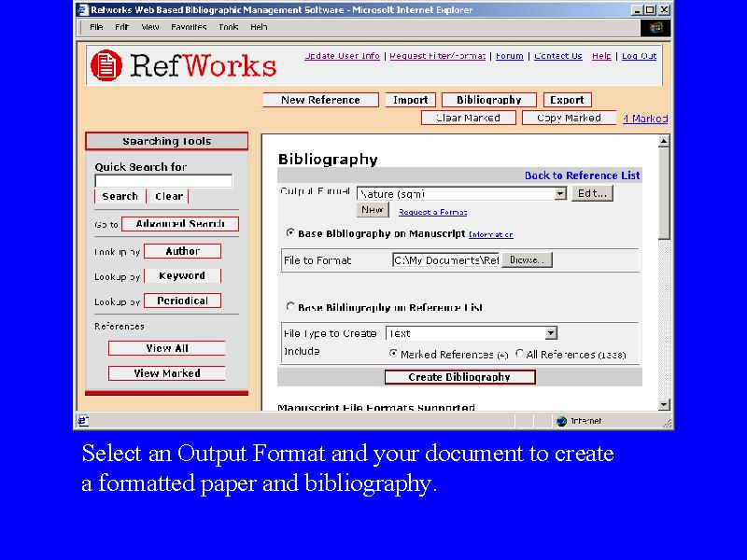Click the Internet zone globe icon

[x=562, y=421]
